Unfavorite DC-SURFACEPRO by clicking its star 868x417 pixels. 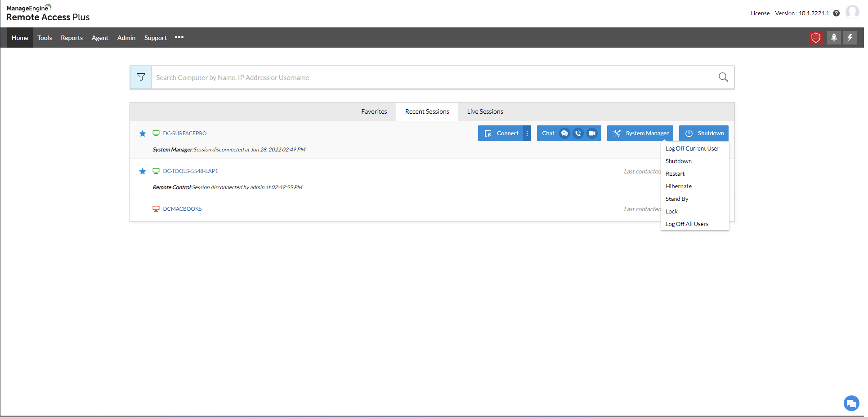pyautogui.click(x=143, y=133)
